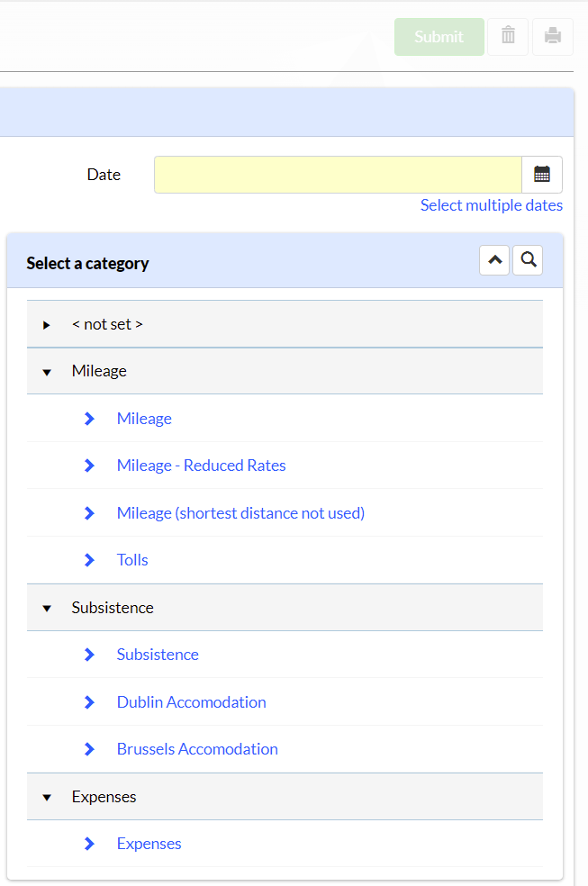
Task: Click the category search magnifier icon
Action: click(529, 260)
